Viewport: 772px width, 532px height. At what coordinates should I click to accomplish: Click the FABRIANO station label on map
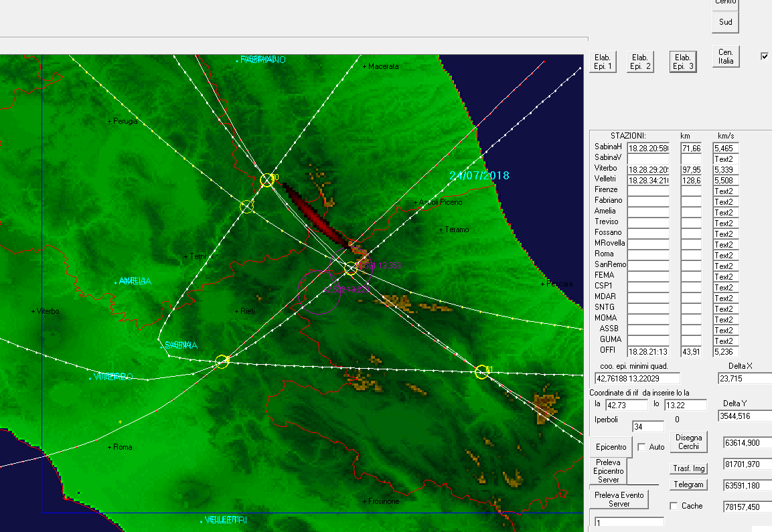262,60
